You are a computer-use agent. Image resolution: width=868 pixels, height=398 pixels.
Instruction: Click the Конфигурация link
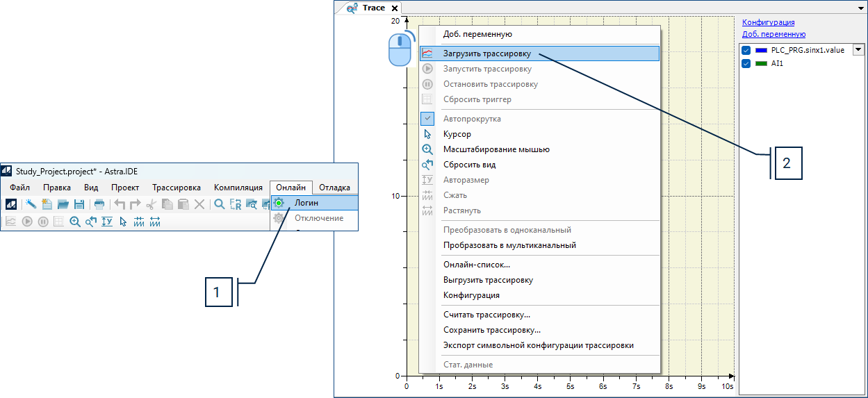(768, 22)
